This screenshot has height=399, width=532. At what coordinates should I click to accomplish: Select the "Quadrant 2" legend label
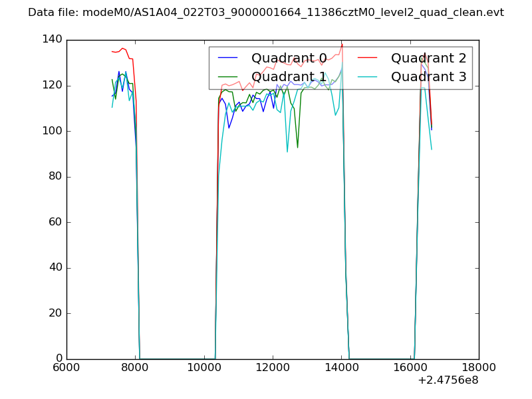click(429, 58)
